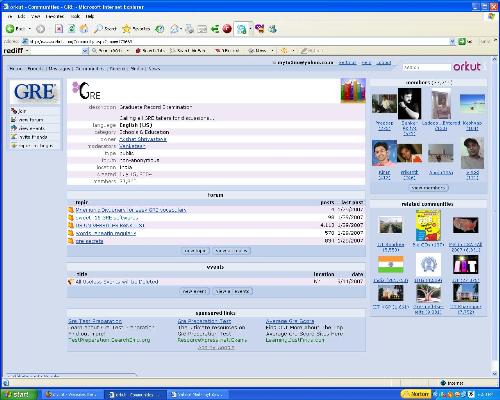The height and width of the screenshot is (400, 500).
Task: Click the Windows Start button
Action: (x=18, y=394)
